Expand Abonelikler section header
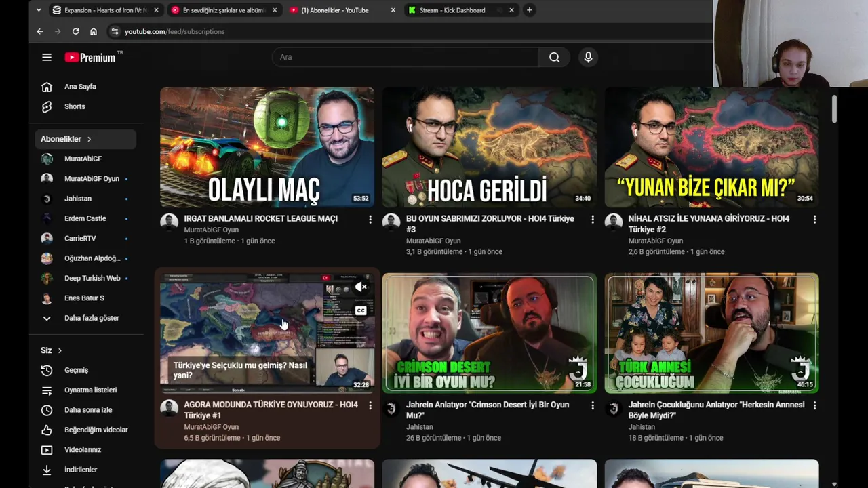The width and height of the screenshot is (868, 488). pyautogui.click(x=85, y=139)
